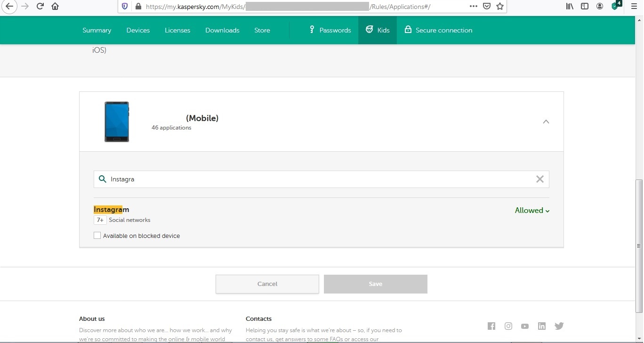644x343 pixels.
Task: Open Kaspersky LinkedIn page
Action: pyautogui.click(x=542, y=326)
